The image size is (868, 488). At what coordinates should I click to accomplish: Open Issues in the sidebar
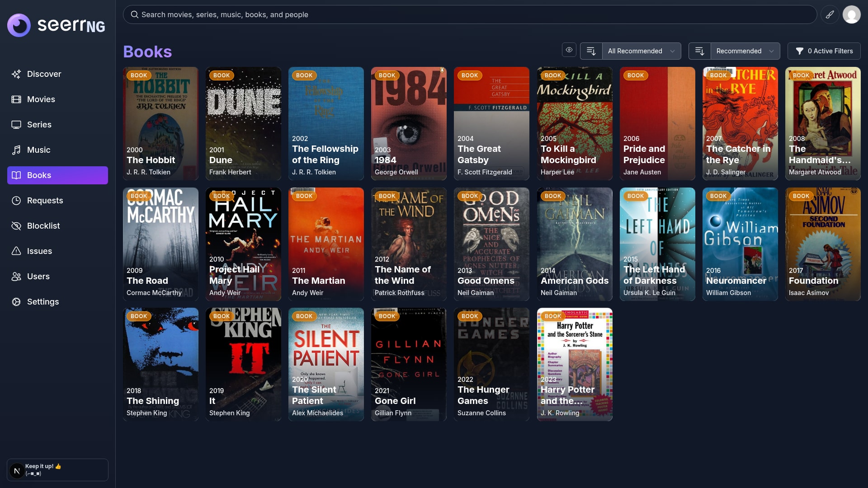[x=57, y=251]
